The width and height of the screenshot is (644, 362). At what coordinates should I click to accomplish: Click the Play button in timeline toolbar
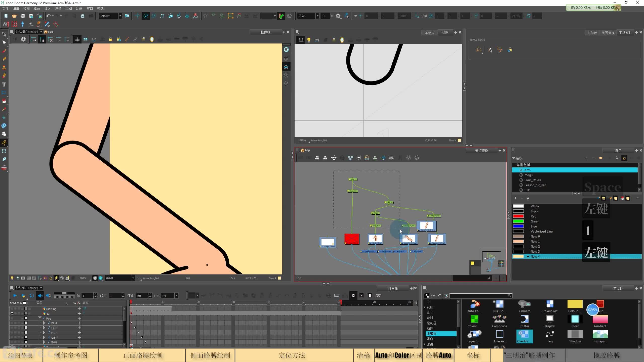(x=15, y=296)
